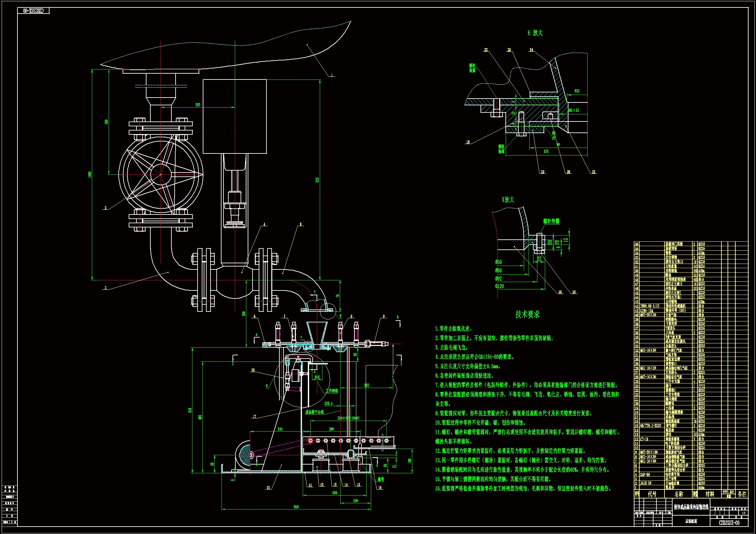756x534 pixels.
Task: Click technical requirement line 1 零件去除氧化皮
Action: pyautogui.click(x=454, y=329)
